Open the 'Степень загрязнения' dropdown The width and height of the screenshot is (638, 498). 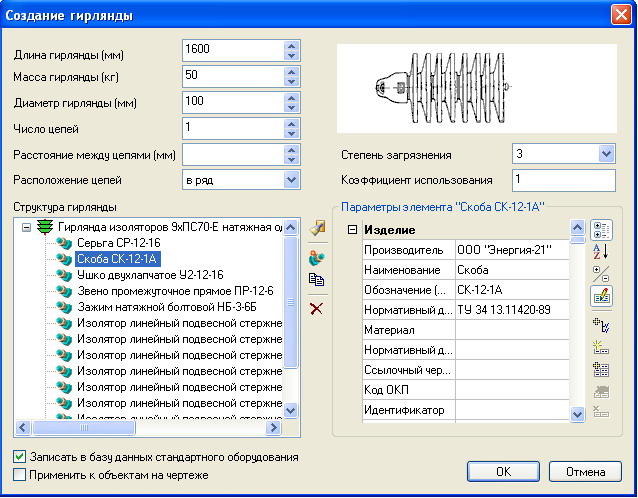606,154
